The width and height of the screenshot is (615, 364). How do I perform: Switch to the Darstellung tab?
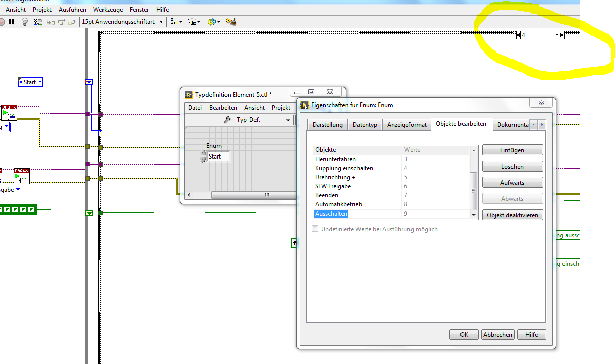[x=328, y=125]
